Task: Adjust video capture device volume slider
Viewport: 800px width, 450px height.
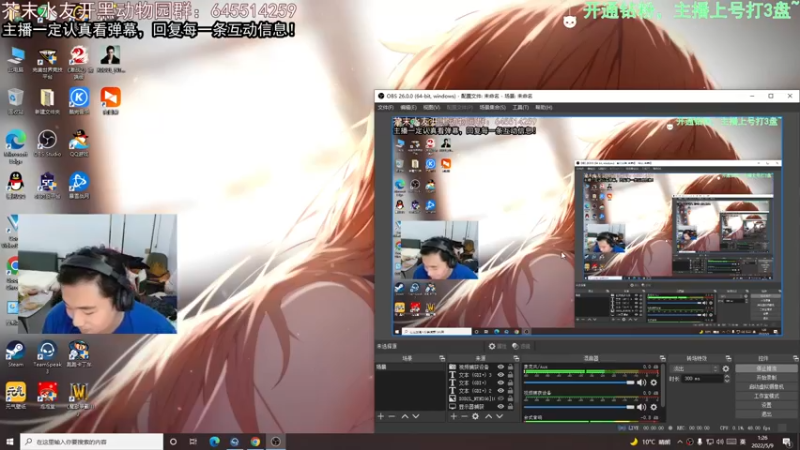Action: pos(579,407)
